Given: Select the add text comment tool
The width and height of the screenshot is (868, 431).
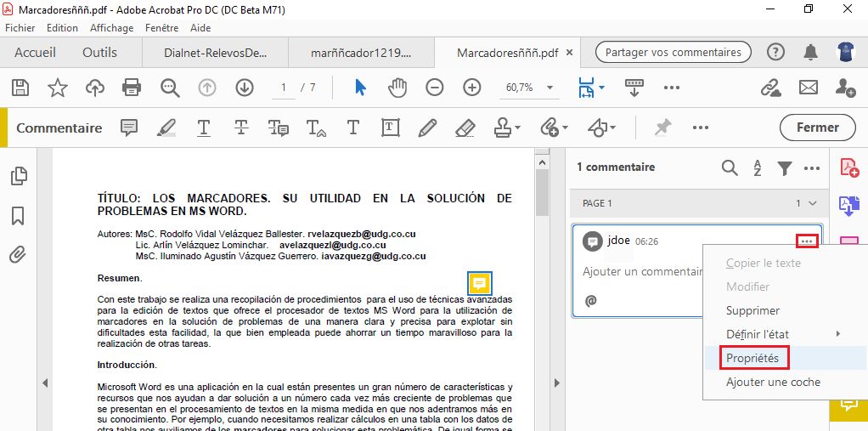Looking at the screenshot, I should pyautogui.click(x=352, y=128).
